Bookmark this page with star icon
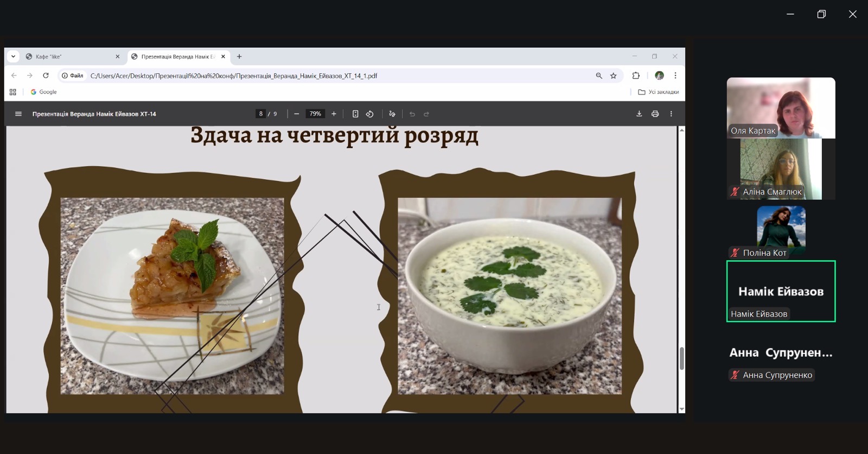868x454 pixels. [614, 76]
